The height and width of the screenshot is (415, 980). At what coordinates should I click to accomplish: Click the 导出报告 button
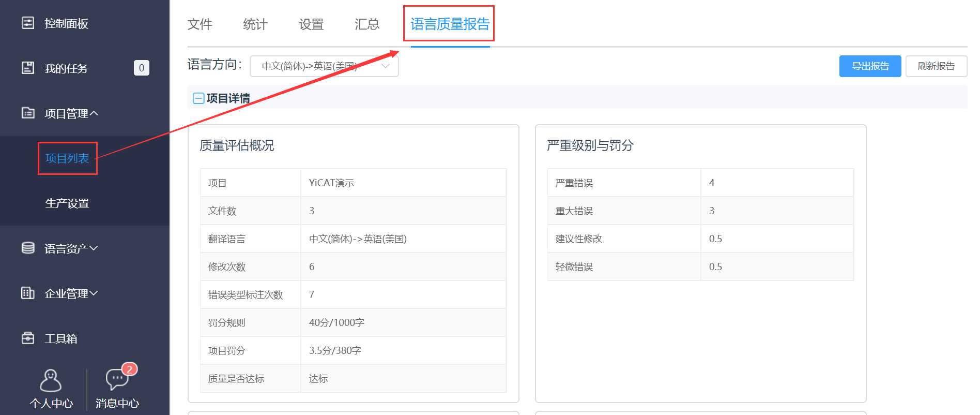870,66
